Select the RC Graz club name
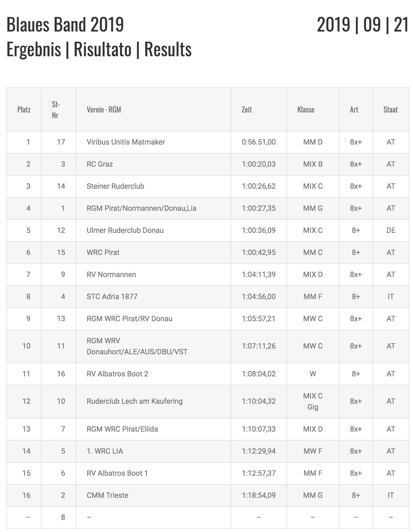This screenshot has height=532, width=413. pyautogui.click(x=100, y=164)
